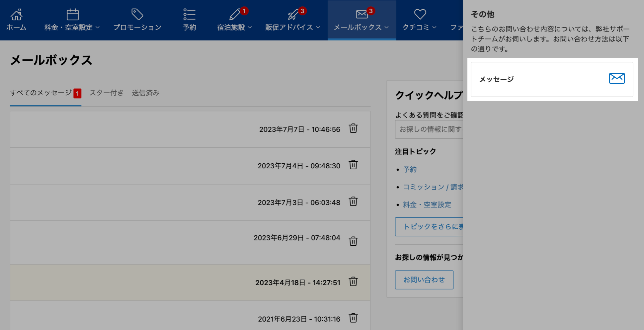Open 料金・空室設定 topic link
This screenshot has width=644, height=330.
tap(427, 205)
